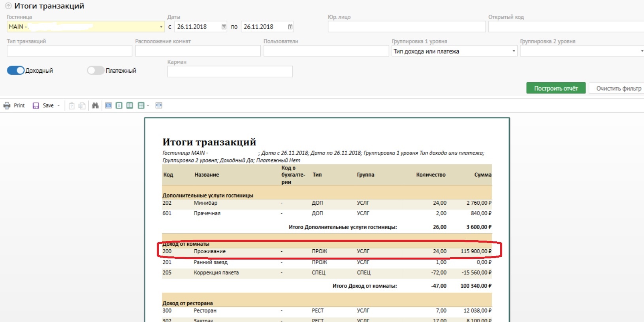Click the Построить отчёт button
Screen dimensions: 644x322
point(555,88)
